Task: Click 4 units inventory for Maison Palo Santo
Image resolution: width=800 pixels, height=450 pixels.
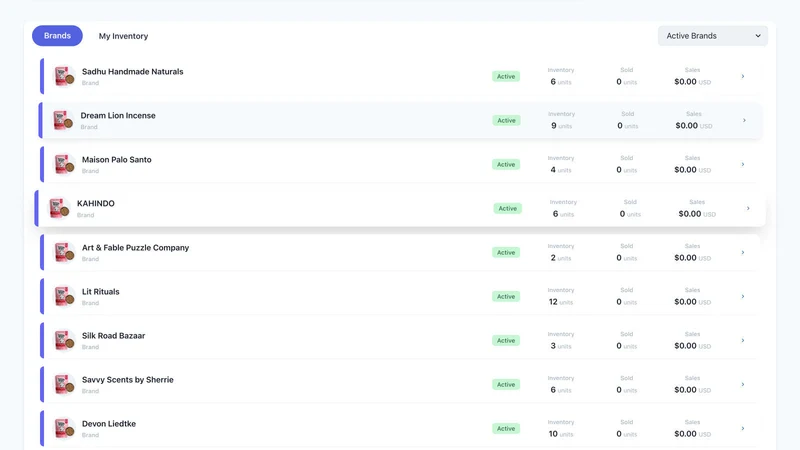Action: (x=561, y=170)
